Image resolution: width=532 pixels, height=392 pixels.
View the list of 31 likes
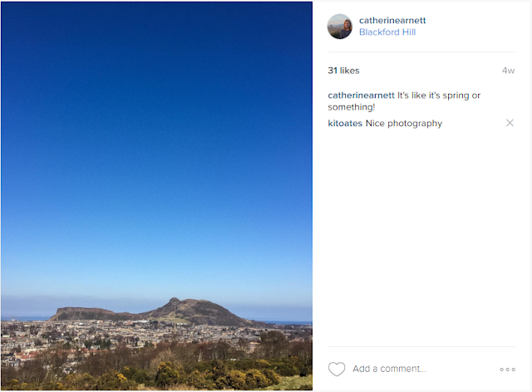[x=343, y=71]
